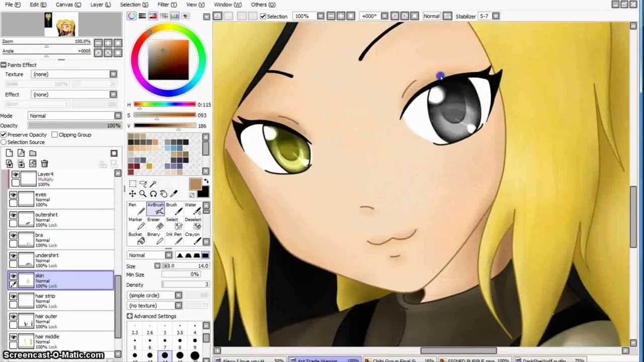This screenshot has height=362, width=644.
Task: Hide the eyes layer
Action: [13, 195]
